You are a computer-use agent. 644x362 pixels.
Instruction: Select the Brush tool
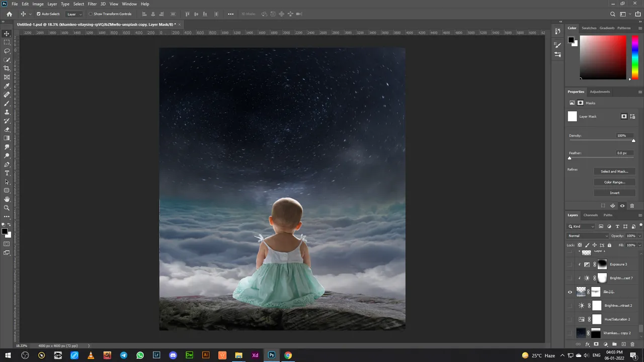click(x=7, y=103)
